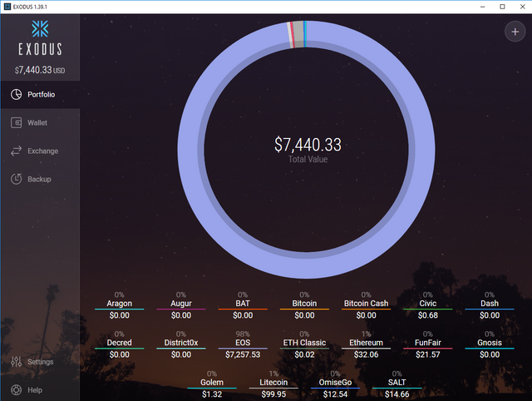Go to the Exchange section
The width and height of the screenshot is (532, 401).
(x=40, y=151)
